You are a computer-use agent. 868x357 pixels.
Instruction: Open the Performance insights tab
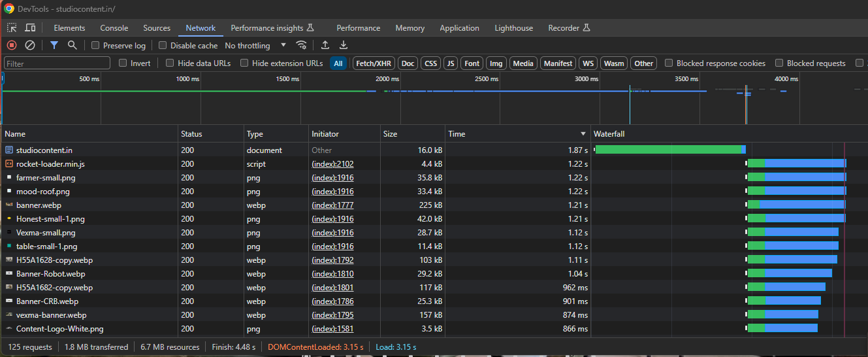pos(272,28)
